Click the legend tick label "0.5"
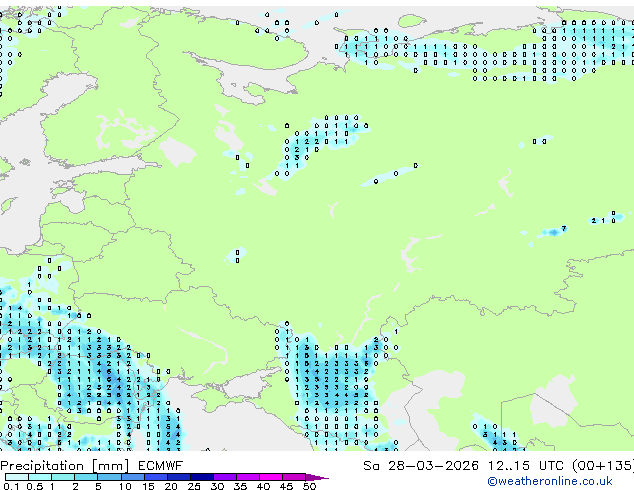634x490 pixels. point(35,486)
